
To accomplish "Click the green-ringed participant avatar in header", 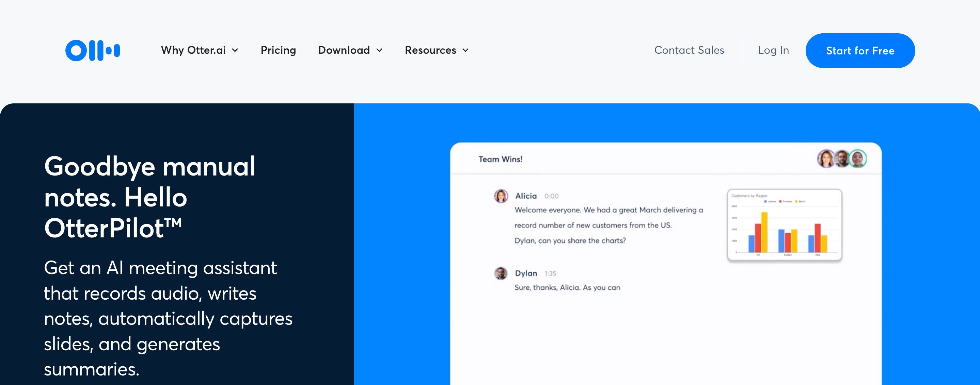I will (x=858, y=158).
